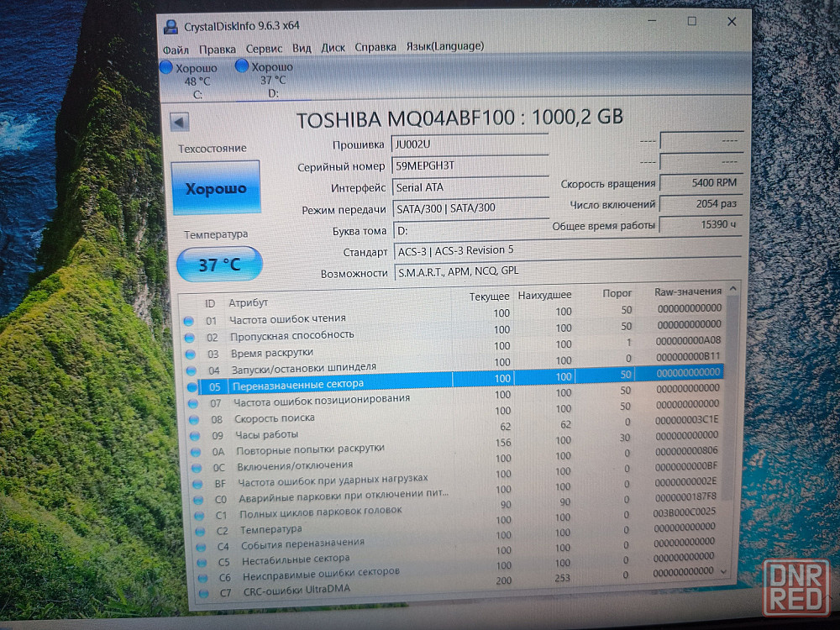
Task: Click the rotation speed field 5400 RPM
Action: click(701, 182)
